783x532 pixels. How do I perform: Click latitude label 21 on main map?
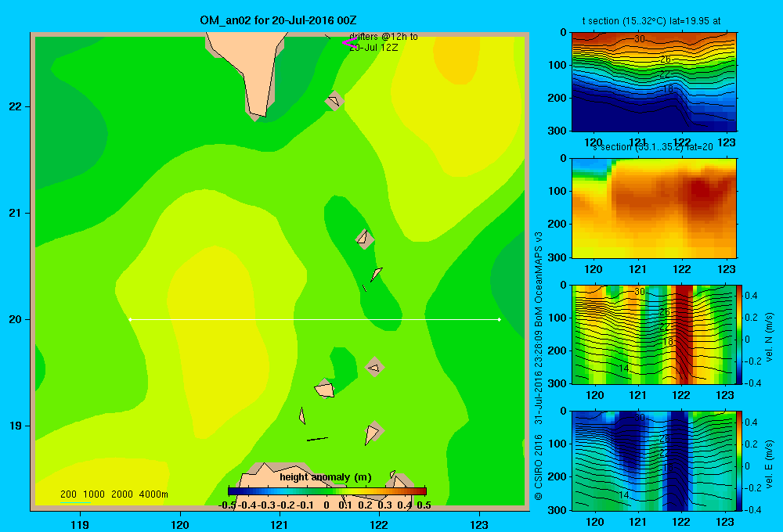[x=15, y=213]
